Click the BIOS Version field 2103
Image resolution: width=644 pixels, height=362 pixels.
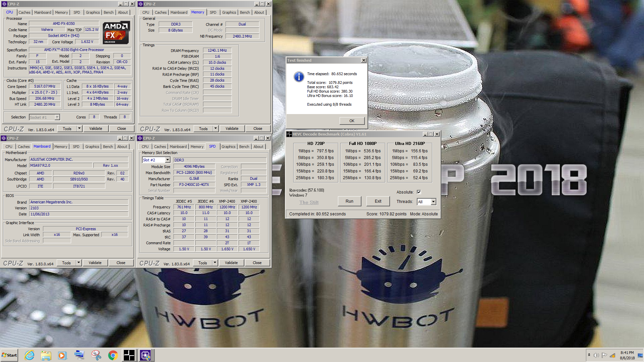coord(79,208)
